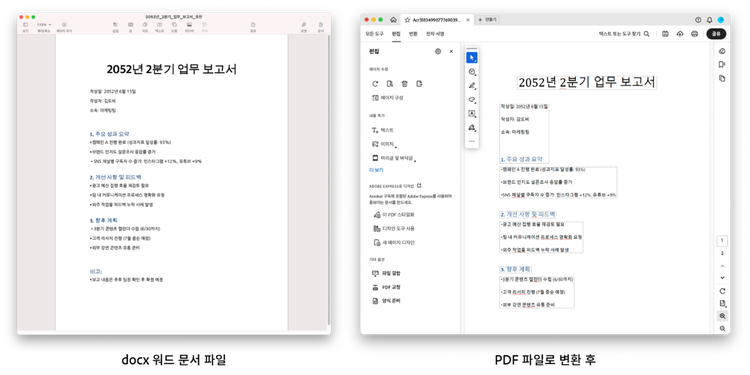Zoom out using the bottom right rail magnifier
Screen dimensions: 750x375
(722, 329)
